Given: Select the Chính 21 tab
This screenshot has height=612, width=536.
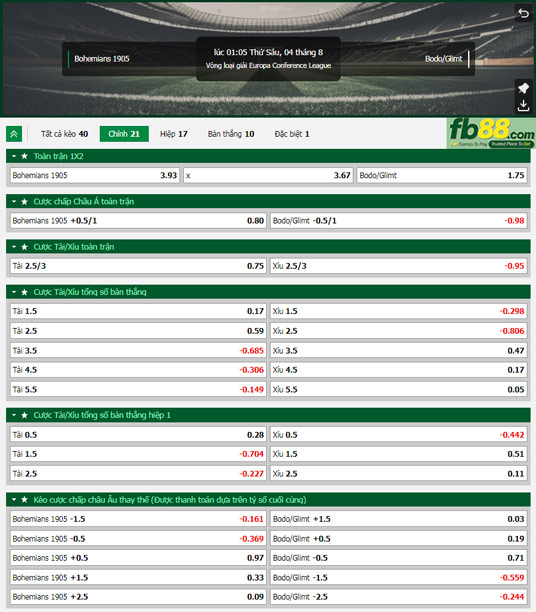Looking at the screenshot, I should [124, 134].
